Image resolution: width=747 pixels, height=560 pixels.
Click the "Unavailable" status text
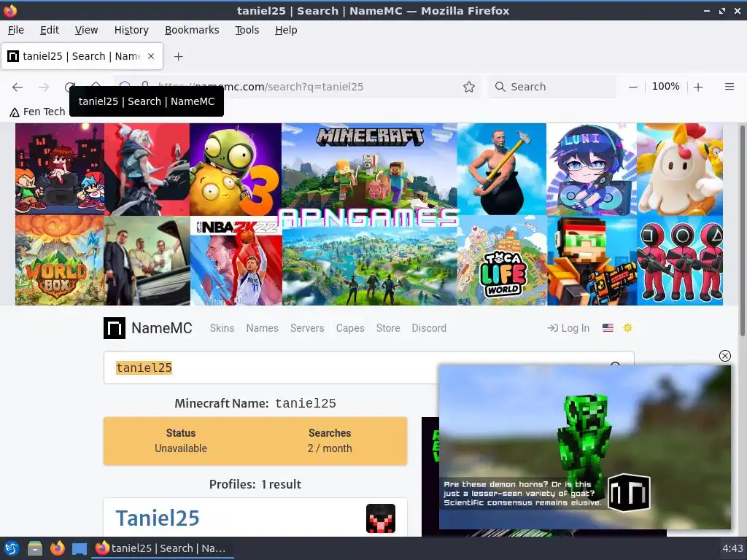click(x=181, y=448)
